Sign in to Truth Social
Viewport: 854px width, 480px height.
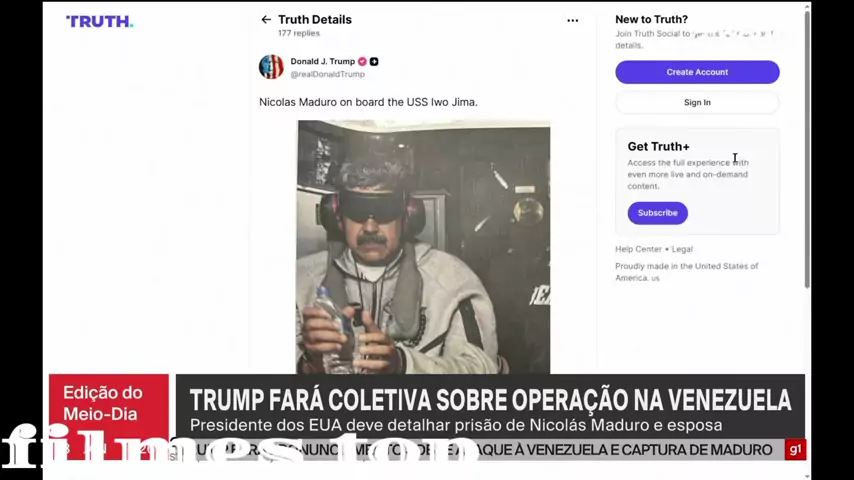coord(697,102)
